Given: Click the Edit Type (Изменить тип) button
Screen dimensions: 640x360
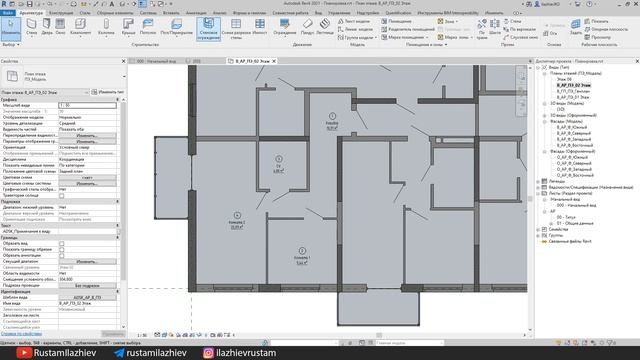Looking at the screenshot, I should coord(108,92).
